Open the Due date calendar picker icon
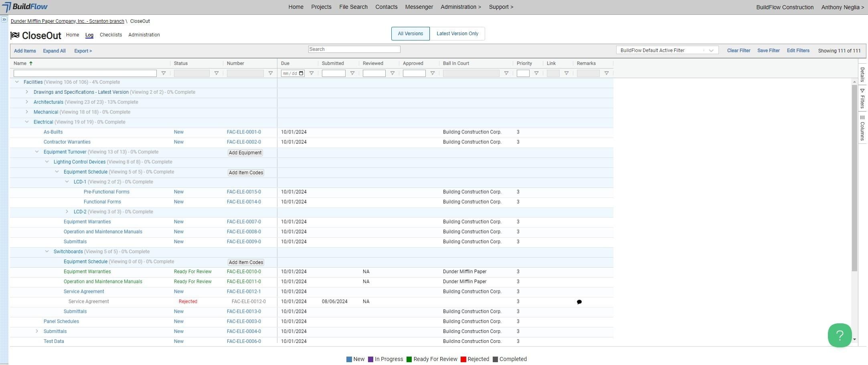Screen dimensions: 868x365 301,73
